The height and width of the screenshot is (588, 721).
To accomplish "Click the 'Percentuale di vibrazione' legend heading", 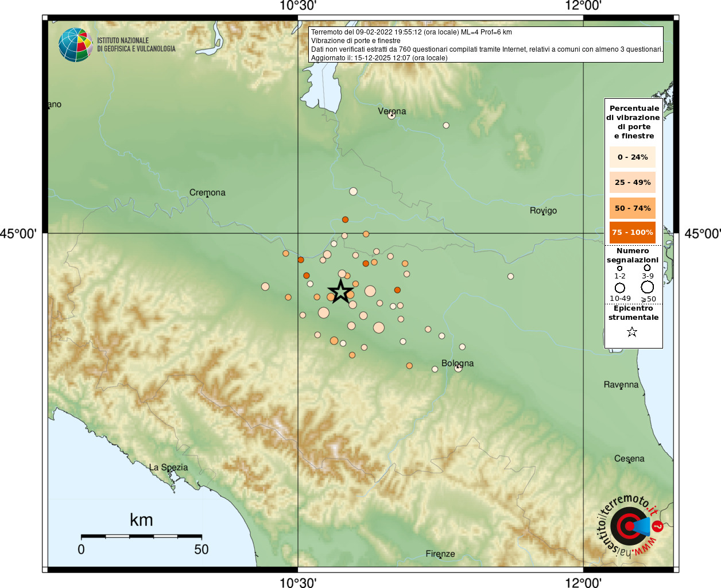I will 634,122.
